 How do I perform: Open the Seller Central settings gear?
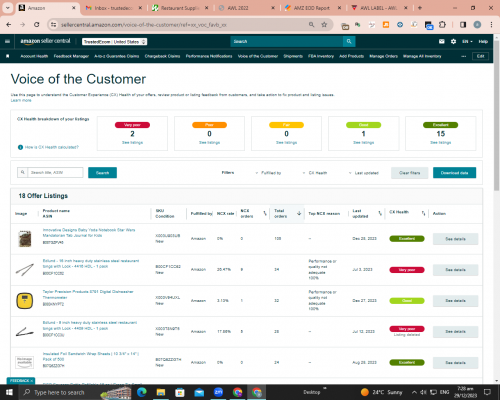coord(453,41)
